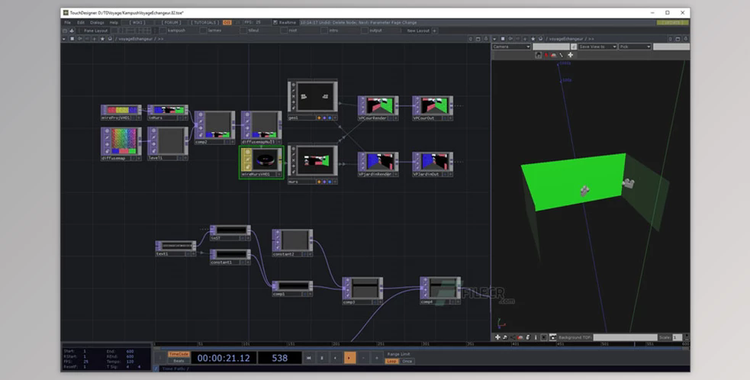Click the colored shading icon in viewer toolbar
Viewport: 750px width, 380px height.
point(553,55)
